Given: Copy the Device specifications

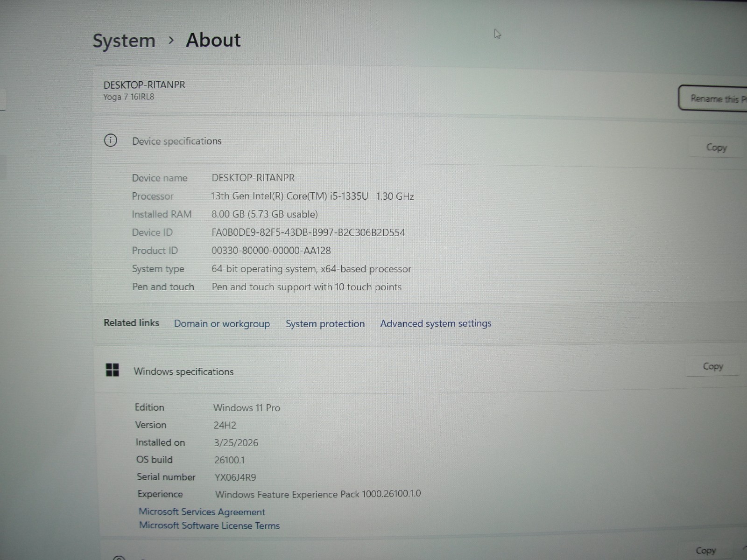Looking at the screenshot, I should pyautogui.click(x=716, y=147).
